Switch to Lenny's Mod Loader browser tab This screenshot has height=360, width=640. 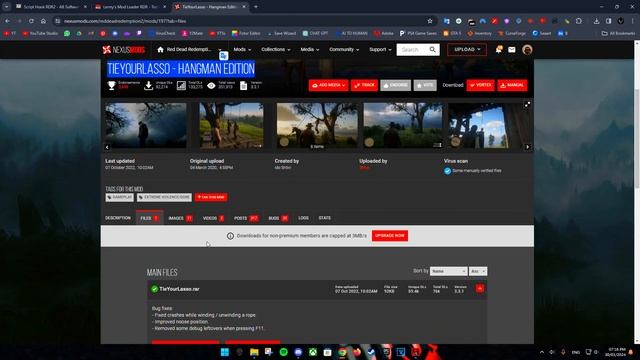[x=130, y=7]
